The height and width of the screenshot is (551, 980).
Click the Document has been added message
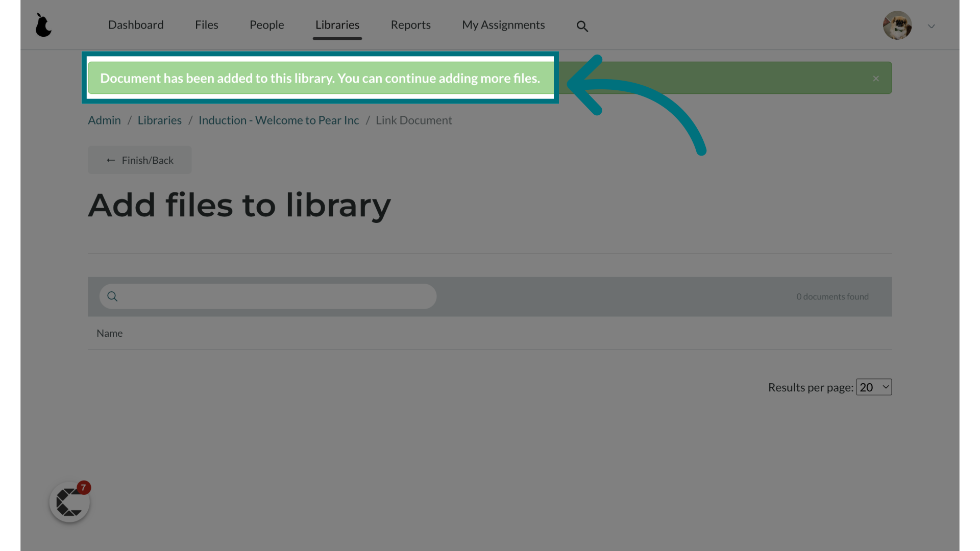pos(320,78)
